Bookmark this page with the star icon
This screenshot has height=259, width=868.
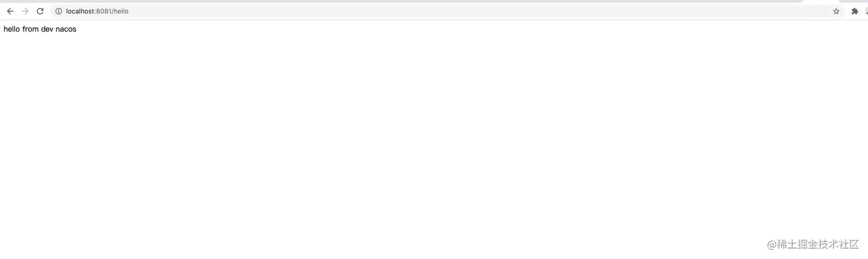[x=836, y=11]
